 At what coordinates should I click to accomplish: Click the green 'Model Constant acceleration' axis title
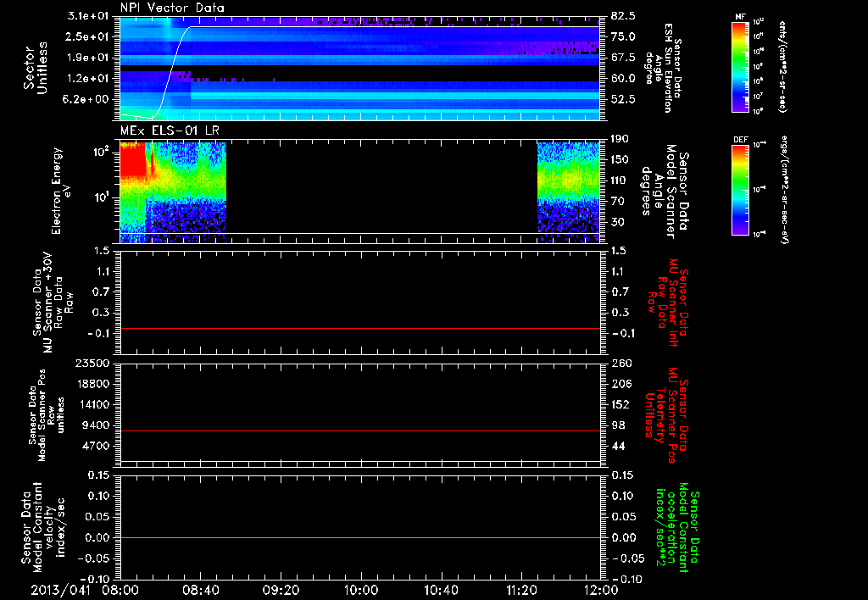click(676, 527)
